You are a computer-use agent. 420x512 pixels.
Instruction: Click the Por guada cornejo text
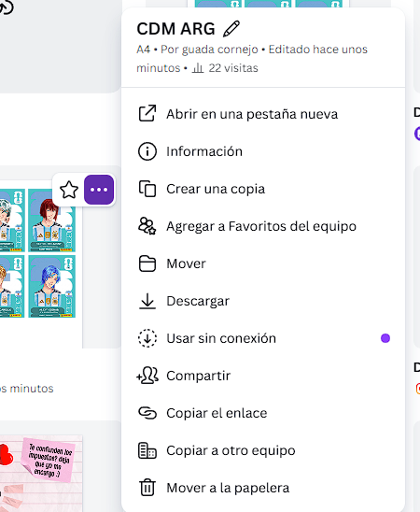(x=209, y=50)
